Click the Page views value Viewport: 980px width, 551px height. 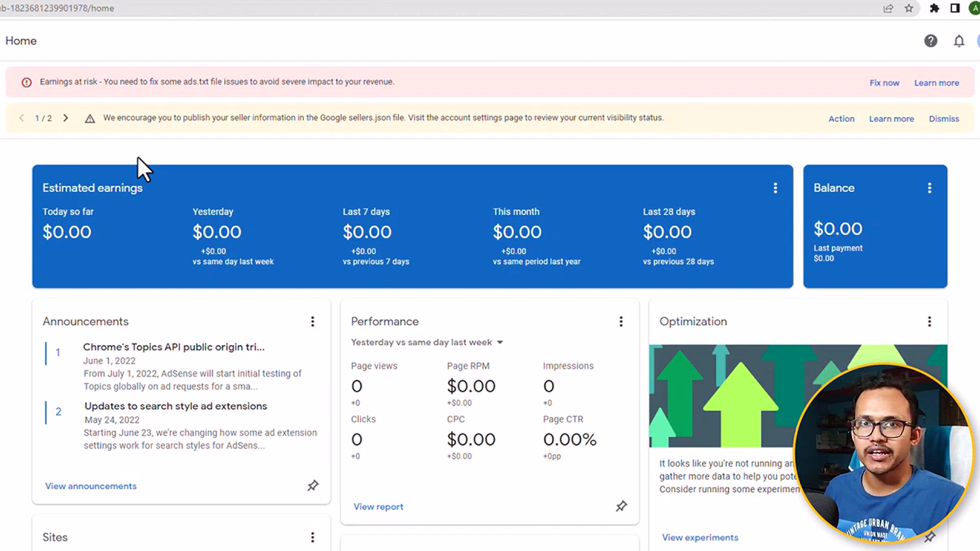coord(357,386)
